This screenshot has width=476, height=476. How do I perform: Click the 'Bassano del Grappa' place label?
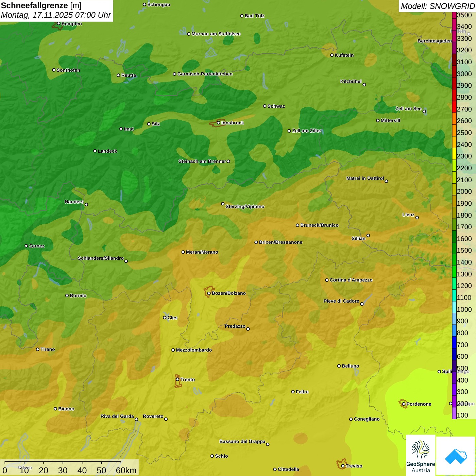pos(242,441)
